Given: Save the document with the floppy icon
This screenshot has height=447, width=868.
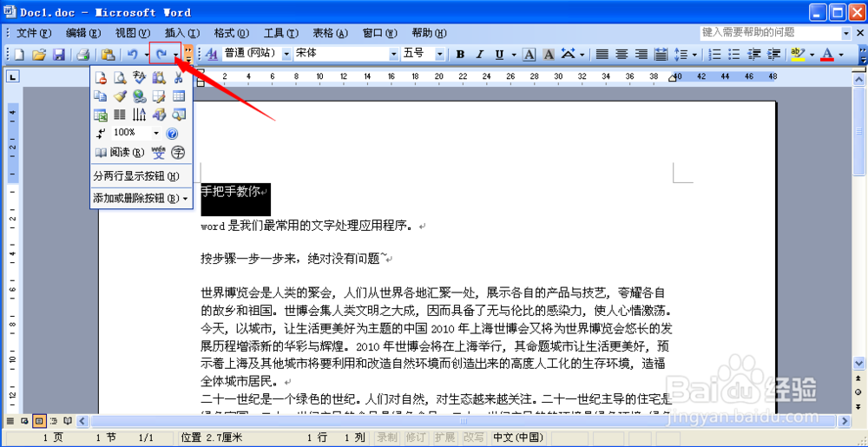Looking at the screenshot, I should 59,54.
